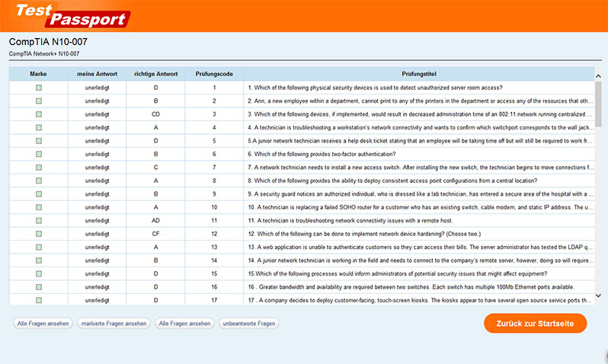608x364 pixels.
Task: Click correct answer 'CD' for question 3
Action: click(156, 114)
